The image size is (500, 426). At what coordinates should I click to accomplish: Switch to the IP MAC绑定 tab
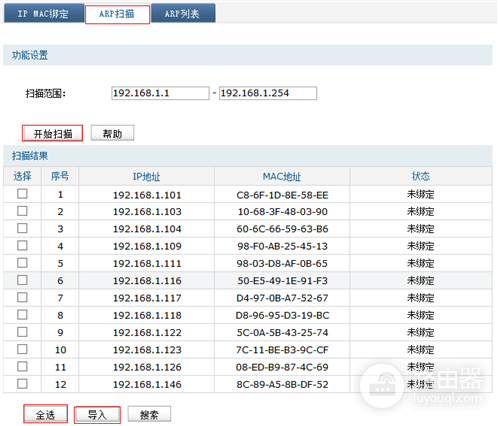(x=44, y=13)
